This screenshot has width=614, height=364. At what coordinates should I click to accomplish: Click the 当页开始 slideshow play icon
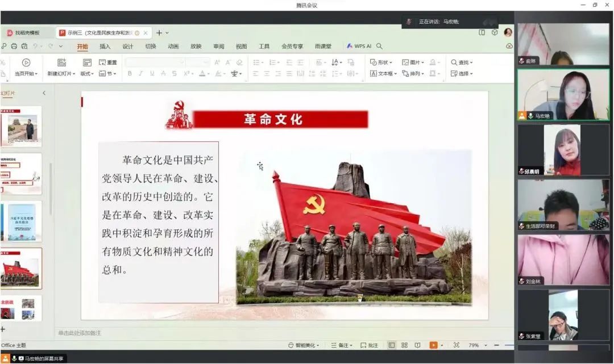26,62
